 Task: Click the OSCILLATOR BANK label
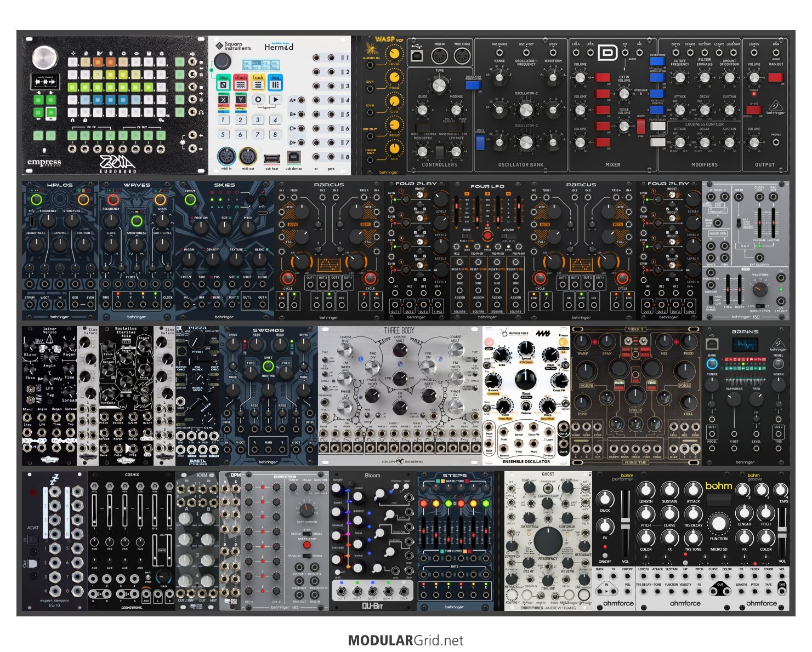(x=520, y=164)
